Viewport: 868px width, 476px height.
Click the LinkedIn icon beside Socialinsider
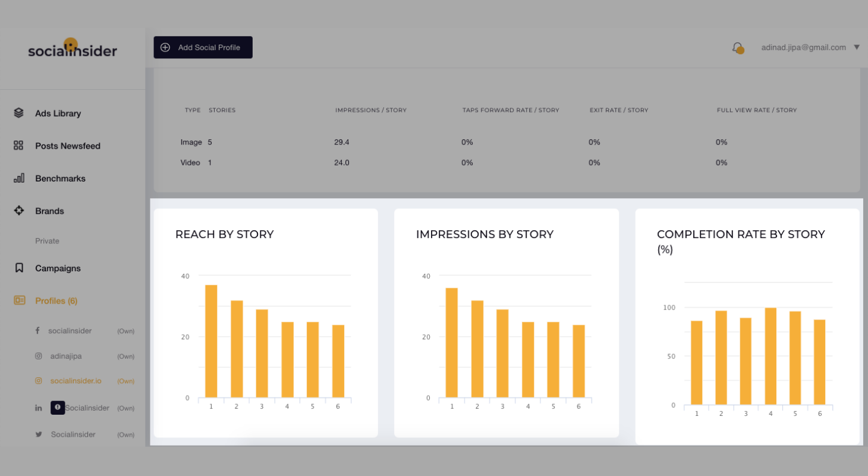click(39, 408)
